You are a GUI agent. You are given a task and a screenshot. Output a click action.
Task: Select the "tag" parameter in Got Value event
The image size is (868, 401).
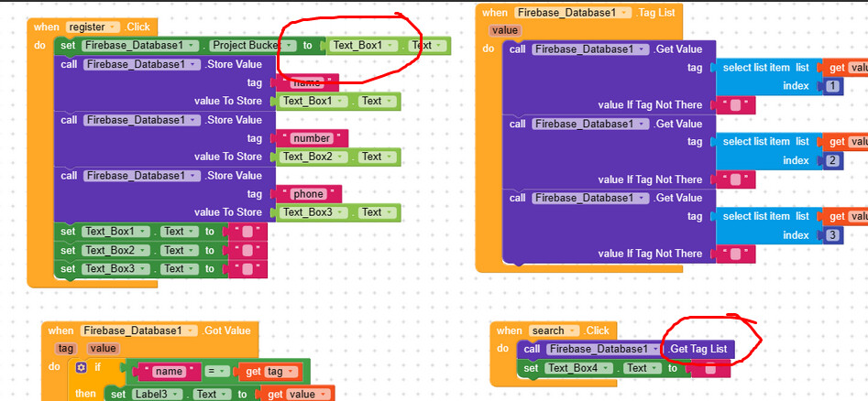tap(66, 349)
